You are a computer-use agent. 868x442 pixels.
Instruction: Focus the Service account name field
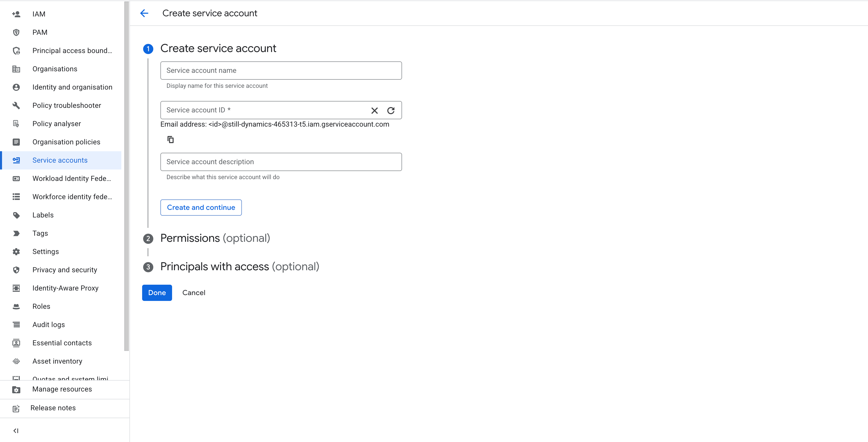click(281, 70)
